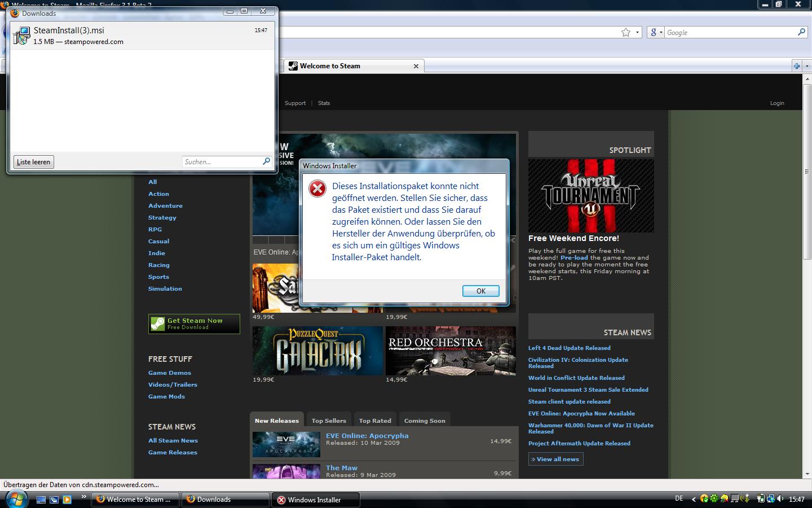Switch to the Top Sellers tab
The width and height of the screenshot is (812, 508).
tap(329, 421)
